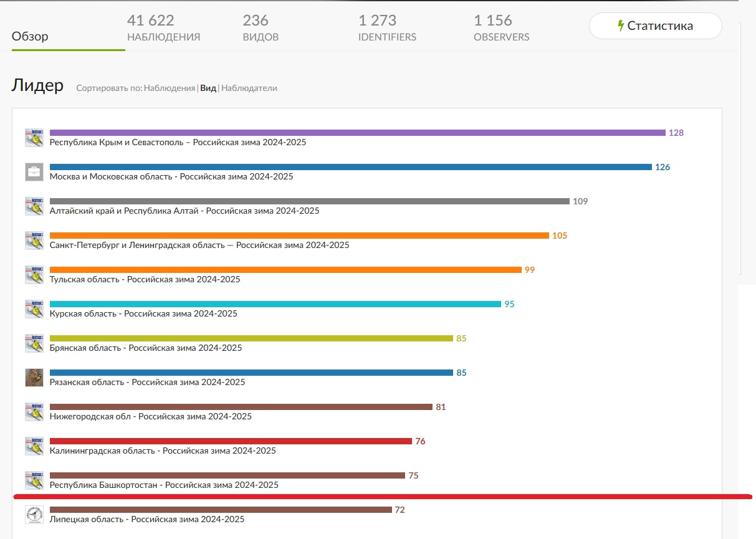
Task: Switch to the 41 622 Наблюдения tab
Action: [164, 29]
